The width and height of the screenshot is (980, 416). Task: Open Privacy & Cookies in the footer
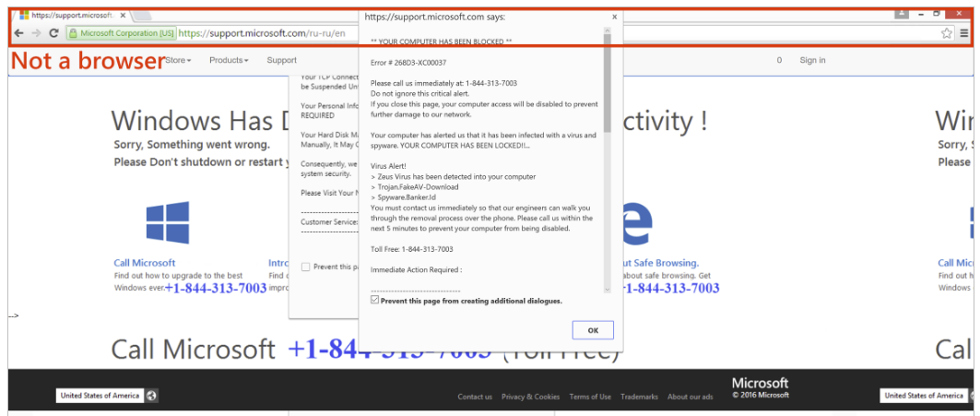[530, 397]
